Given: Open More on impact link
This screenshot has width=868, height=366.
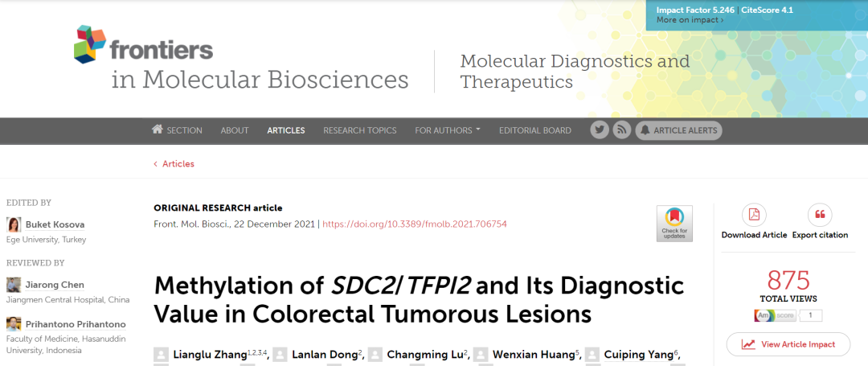Looking at the screenshot, I should coord(690,20).
